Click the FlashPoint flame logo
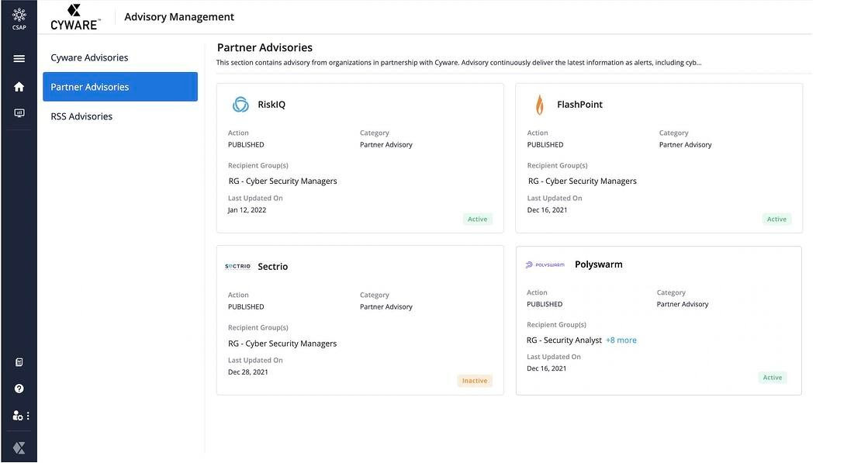This screenshot has height=463, width=868. click(540, 105)
